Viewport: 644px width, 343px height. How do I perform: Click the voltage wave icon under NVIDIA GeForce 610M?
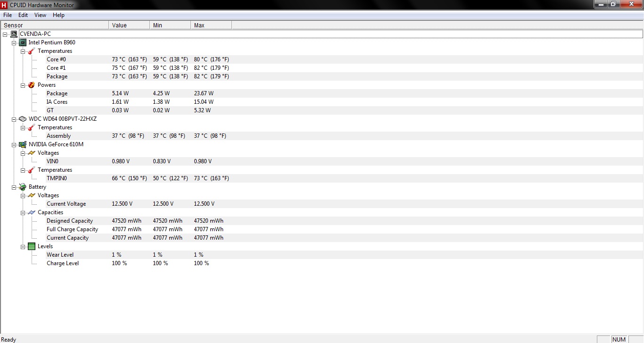[x=32, y=153]
